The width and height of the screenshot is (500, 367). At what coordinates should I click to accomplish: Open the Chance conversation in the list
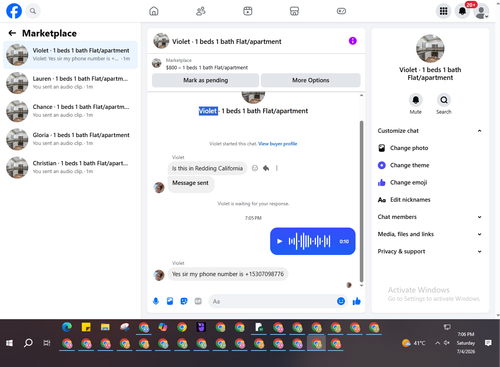tap(70, 111)
